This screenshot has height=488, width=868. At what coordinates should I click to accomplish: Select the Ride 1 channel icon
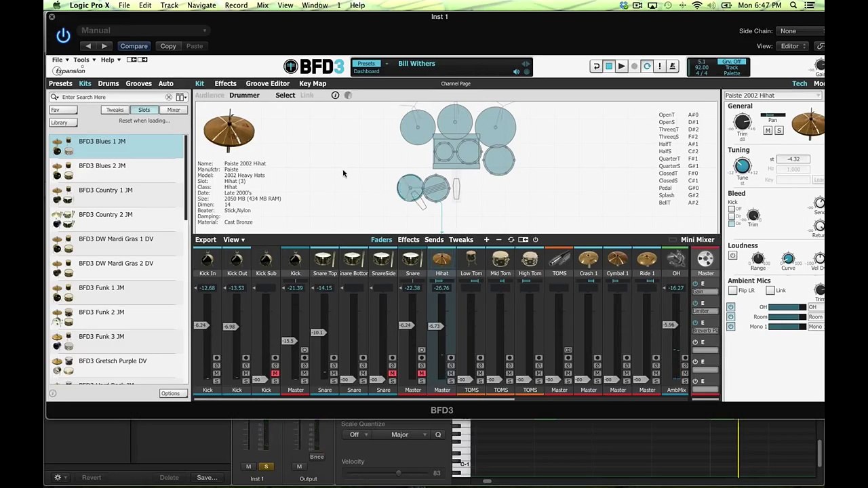click(647, 260)
